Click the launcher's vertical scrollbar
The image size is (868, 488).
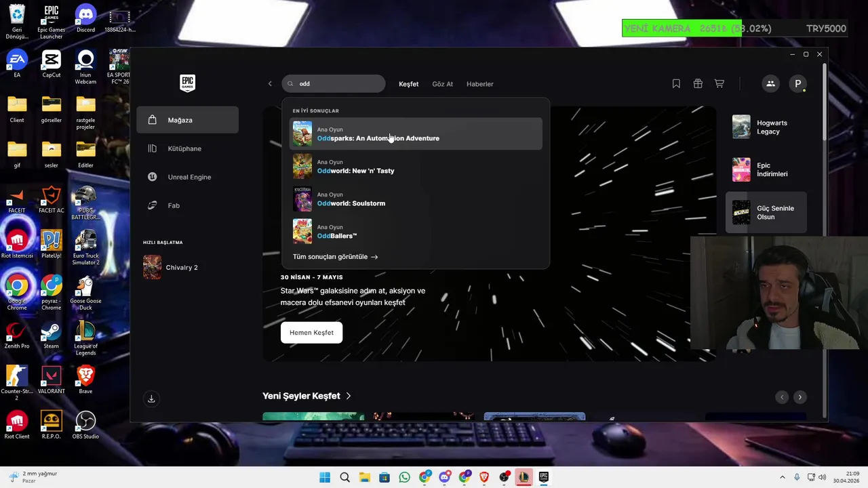coord(825,102)
